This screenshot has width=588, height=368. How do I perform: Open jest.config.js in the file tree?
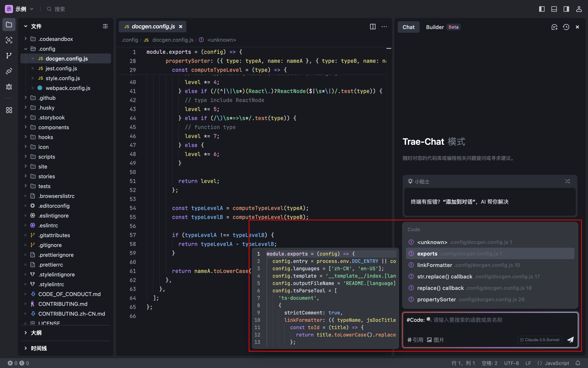[x=66, y=68]
